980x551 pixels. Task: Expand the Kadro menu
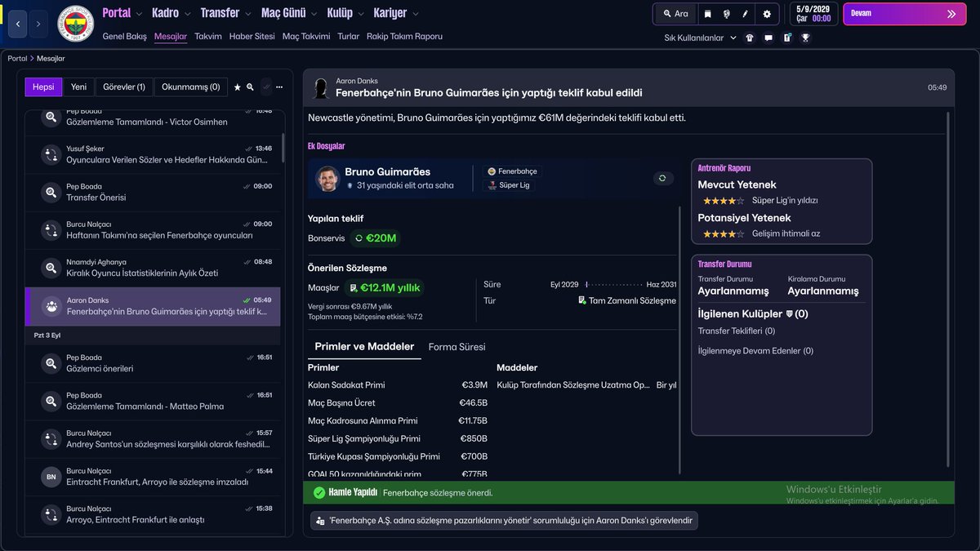pos(171,13)
